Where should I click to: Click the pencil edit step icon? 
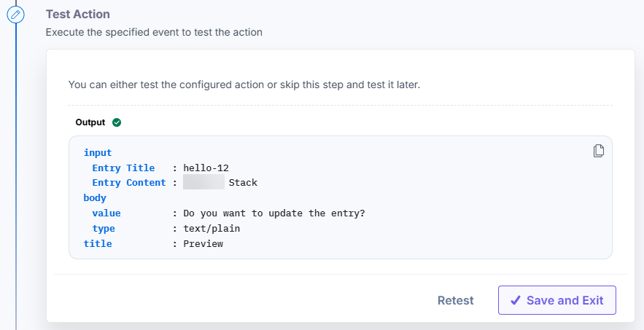[15, 15]
